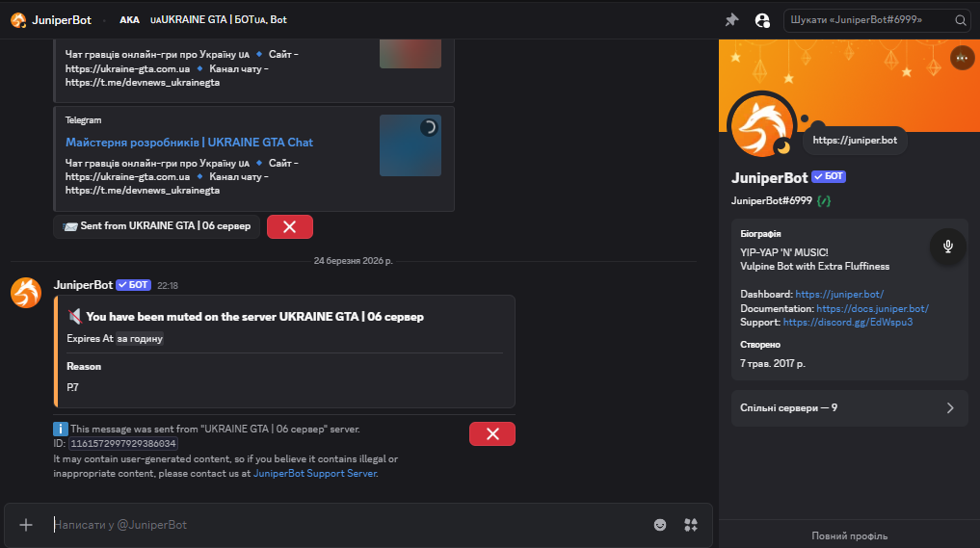
Task: Click the БОТ badge in message header
Action: tap(133, 285)
